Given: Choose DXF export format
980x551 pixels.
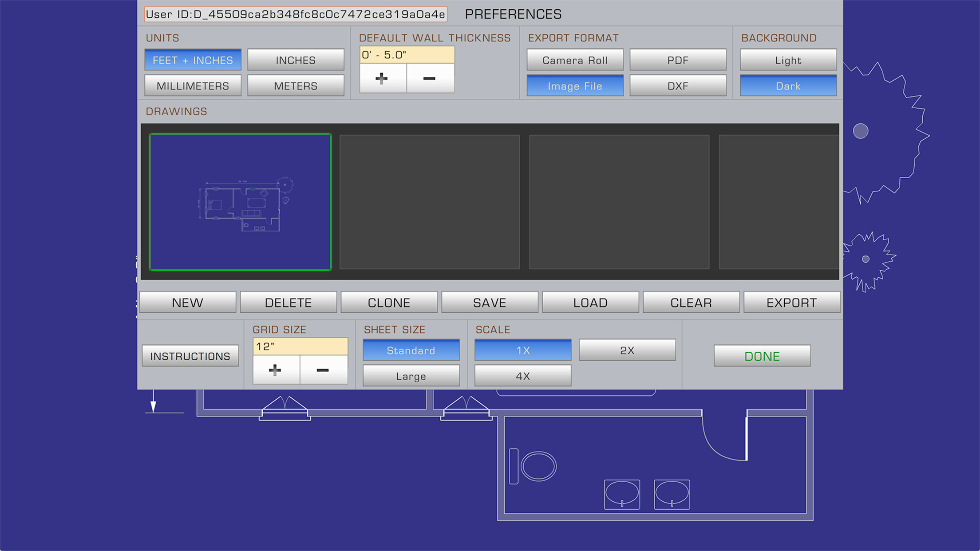Looking at the screenshot, I should click(678, 86).
